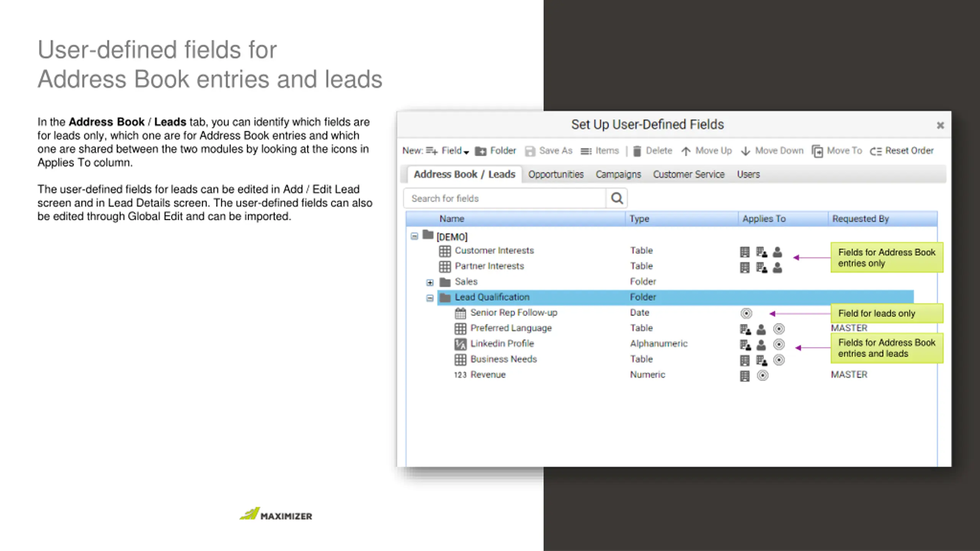The height and width of the screenshot is (551, 980).
Task: Click lead target icon on Senior Rep Follow-up row
Action: [x=746, y=313]
